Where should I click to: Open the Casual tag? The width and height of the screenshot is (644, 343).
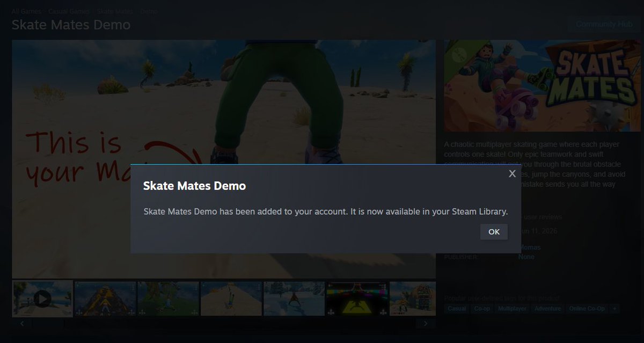coord(457,309)
